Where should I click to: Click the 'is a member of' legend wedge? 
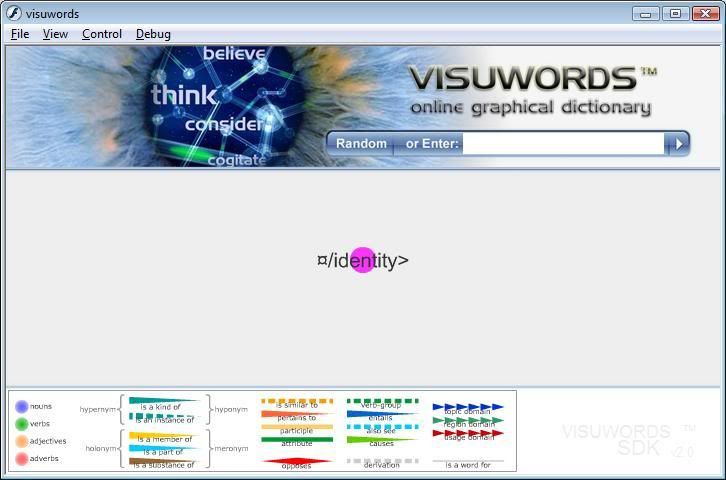pyautogui.click(x=163, y=435)
